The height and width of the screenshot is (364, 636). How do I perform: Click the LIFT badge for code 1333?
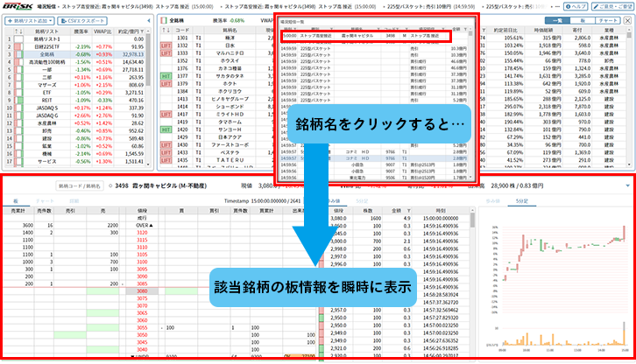click(x=166, y=53)
